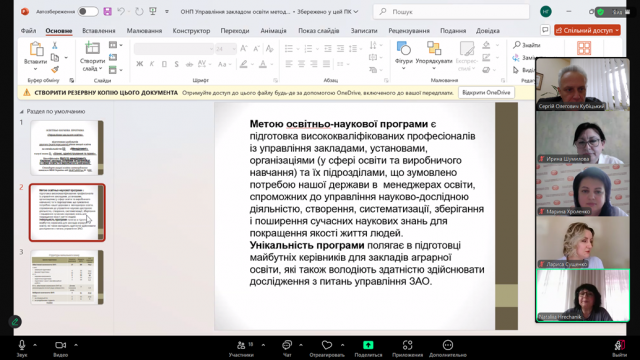Redo the last action
The height and width of the screenshot is (360, 640).
tap(139, 11)
